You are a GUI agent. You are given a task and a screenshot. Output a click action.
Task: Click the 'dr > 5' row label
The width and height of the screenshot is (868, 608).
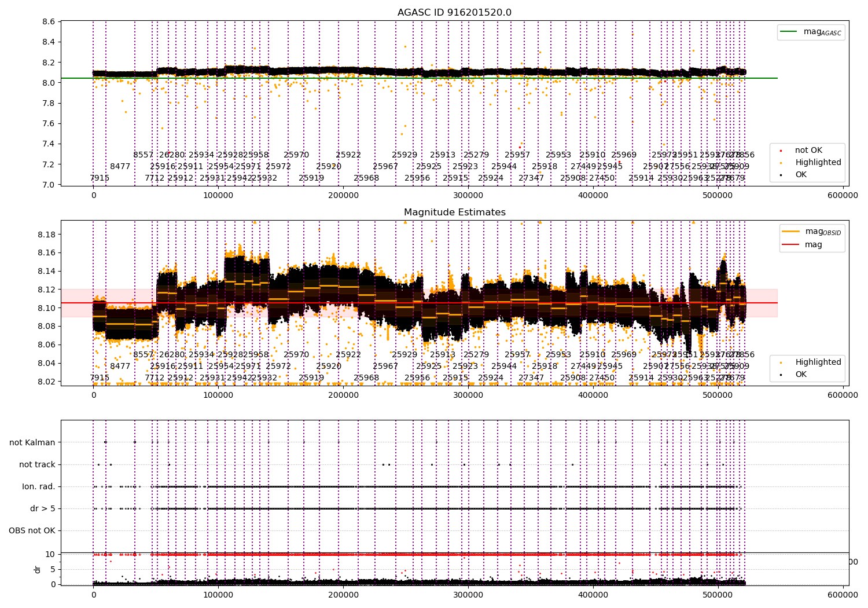point(43,508)
